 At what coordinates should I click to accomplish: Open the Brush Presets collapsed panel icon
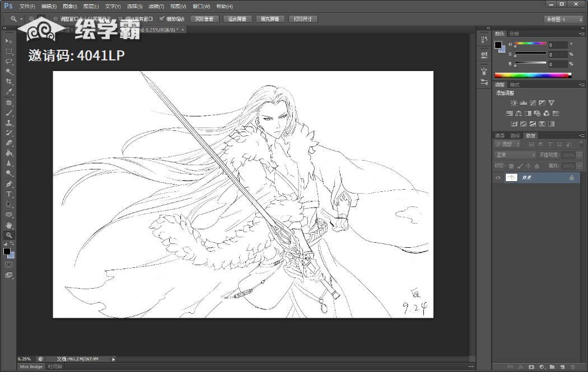(484, 82)
